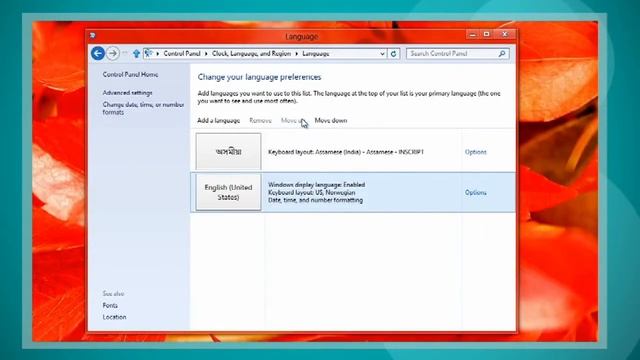Image resolution: width=640 pixels, height=360 pixels.
Task: Go up one level with the up arrow
Action: pos(136,53)
